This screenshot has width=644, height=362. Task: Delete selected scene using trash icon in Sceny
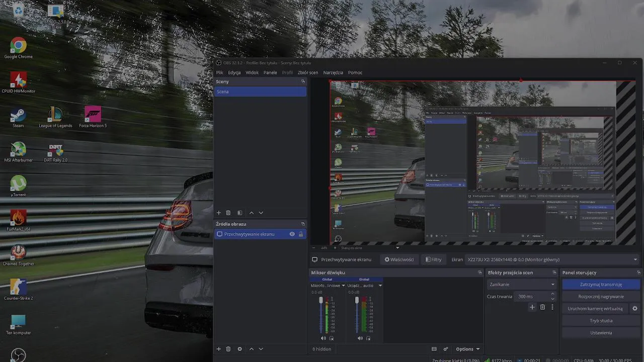[228, 213]
